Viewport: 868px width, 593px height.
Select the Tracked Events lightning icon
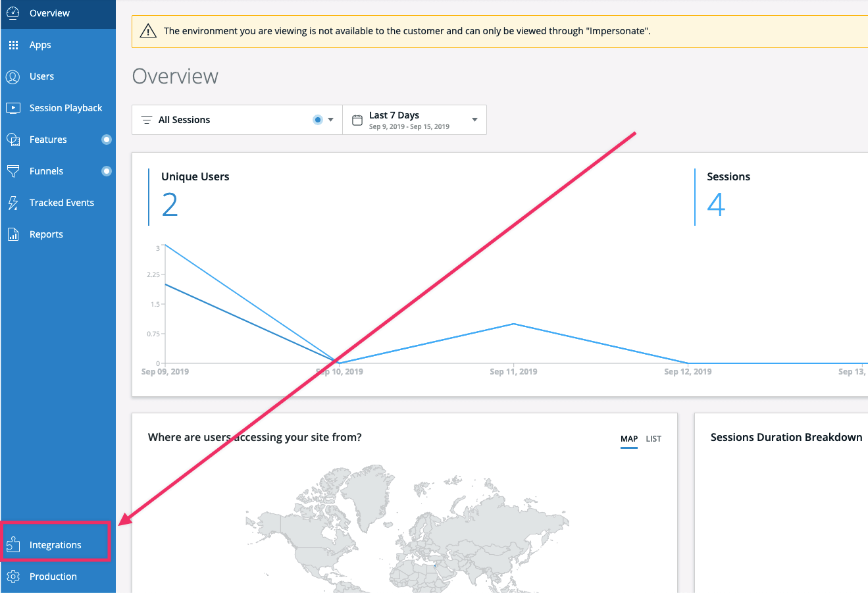(13, 202)
